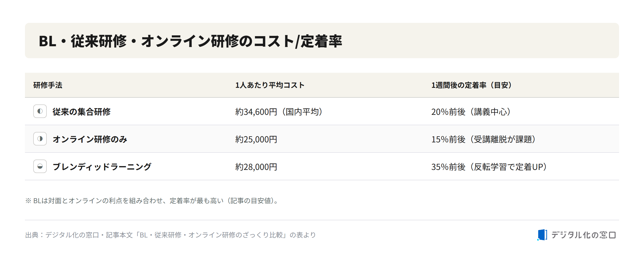Click the half-circle icon beside 従来の集合研修

tap(40, 111)
